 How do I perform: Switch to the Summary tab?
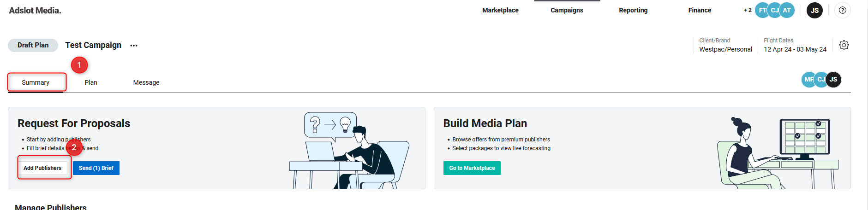36,82
